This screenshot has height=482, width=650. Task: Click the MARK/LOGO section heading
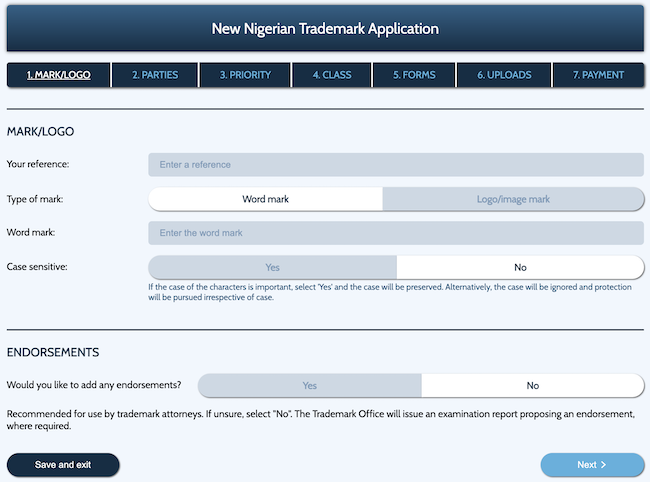click(x=40, y=131)
